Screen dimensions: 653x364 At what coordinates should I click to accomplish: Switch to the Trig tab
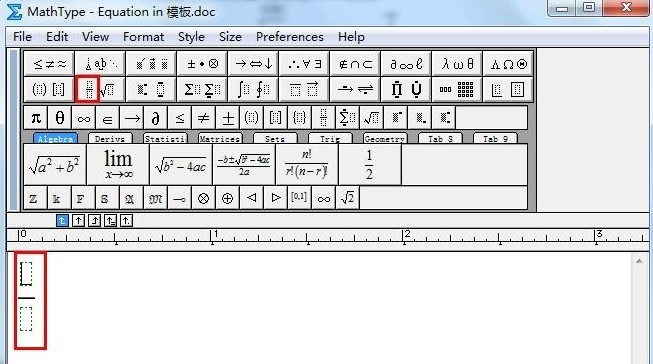pos(330,139)
